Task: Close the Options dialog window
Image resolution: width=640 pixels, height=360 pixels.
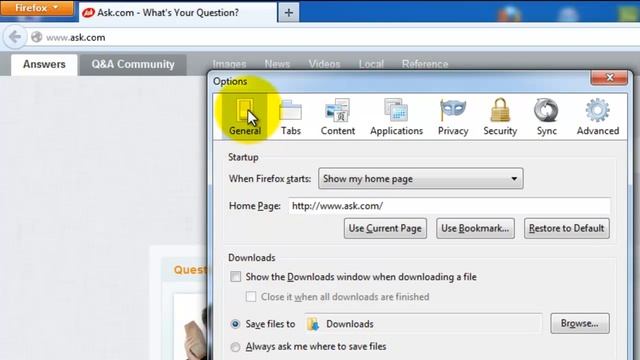Action: tap(609, 77)
